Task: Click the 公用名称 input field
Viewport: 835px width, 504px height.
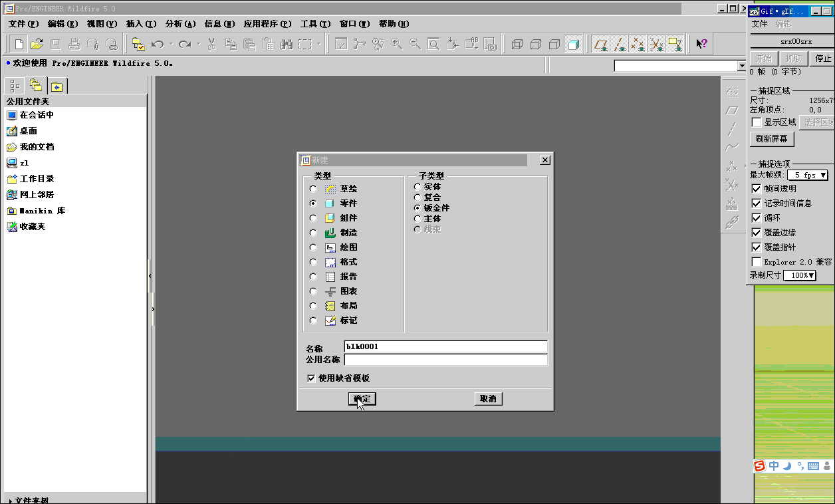Action: coord(446,360)
